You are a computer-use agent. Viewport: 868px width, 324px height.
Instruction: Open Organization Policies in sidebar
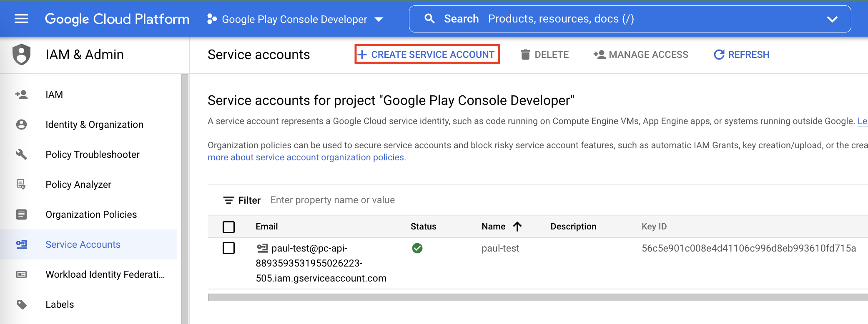click(91, 214)
